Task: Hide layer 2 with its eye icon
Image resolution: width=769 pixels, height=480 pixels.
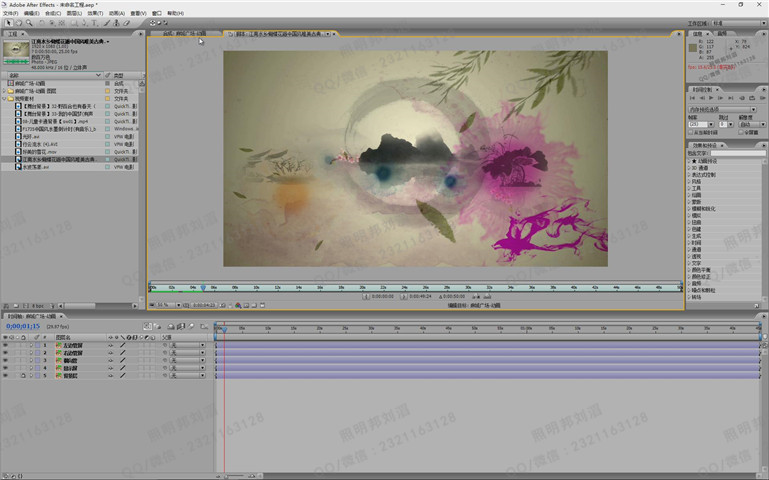Action: point(5,353)
